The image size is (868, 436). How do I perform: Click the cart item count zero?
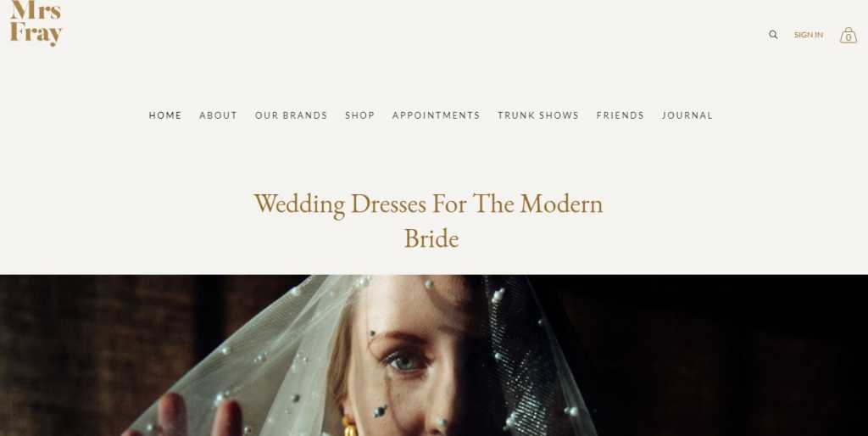(x=848, y=37)
